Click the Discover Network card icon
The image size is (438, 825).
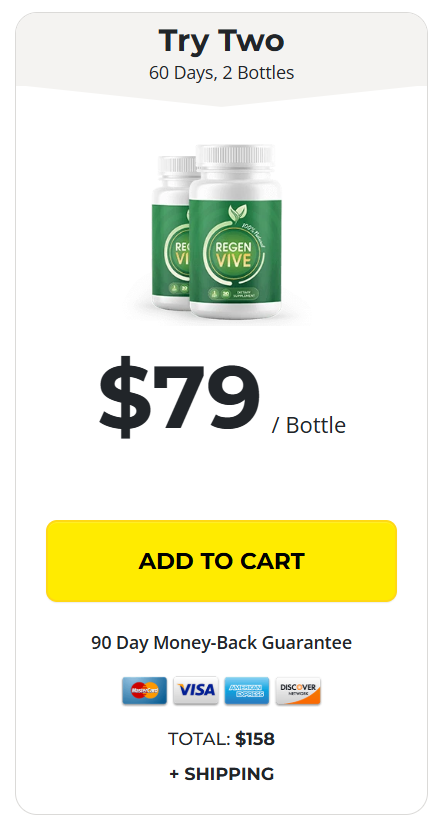(x=298, y=690)
